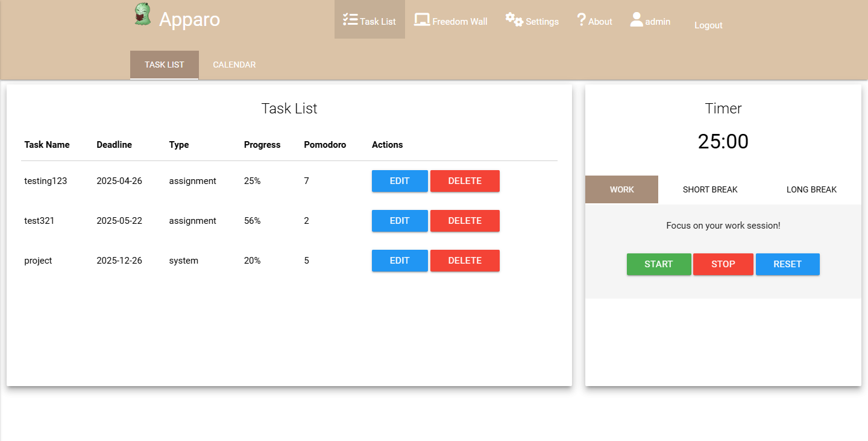Switch timer to Short Break

click(710, 189)
